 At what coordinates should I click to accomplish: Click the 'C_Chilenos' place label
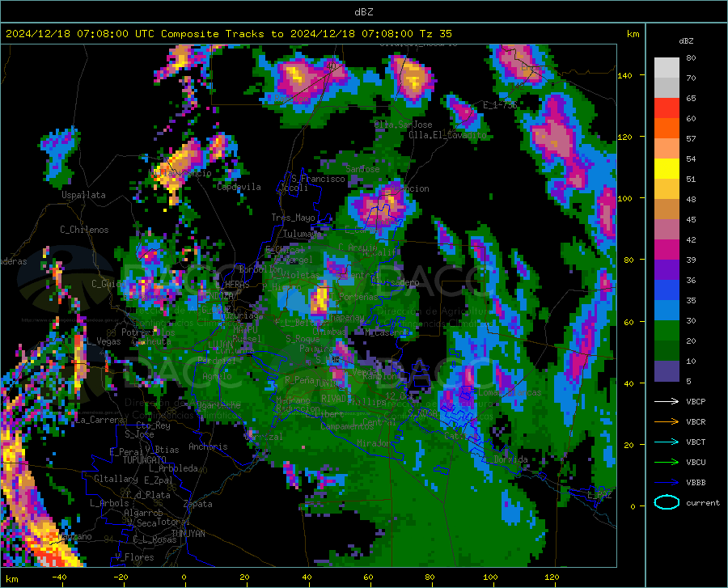point(84,230)
